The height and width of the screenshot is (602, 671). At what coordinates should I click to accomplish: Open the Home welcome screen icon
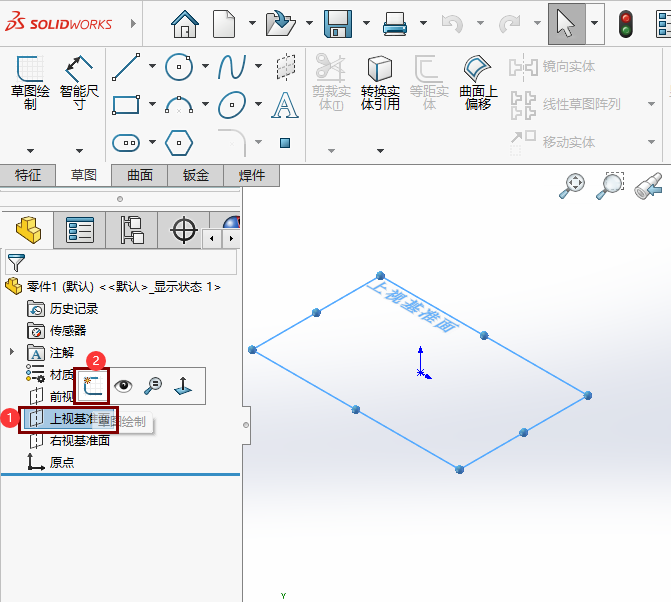(185, 24)
